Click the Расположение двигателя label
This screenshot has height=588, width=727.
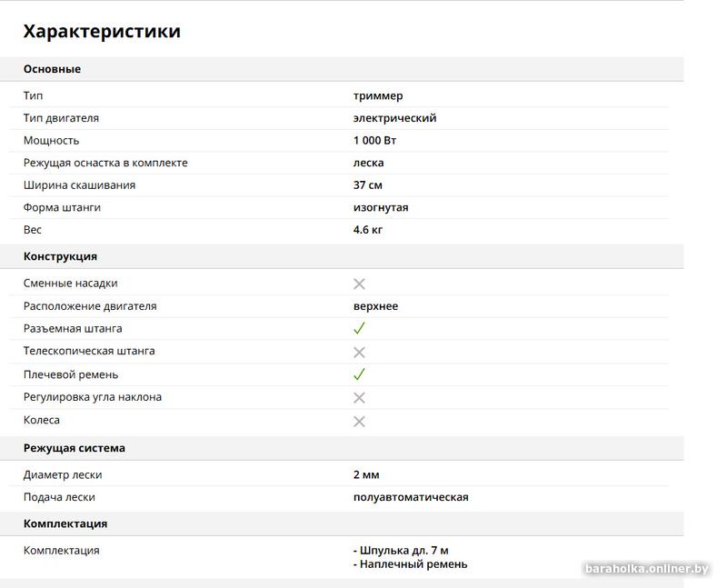[90, 306]
